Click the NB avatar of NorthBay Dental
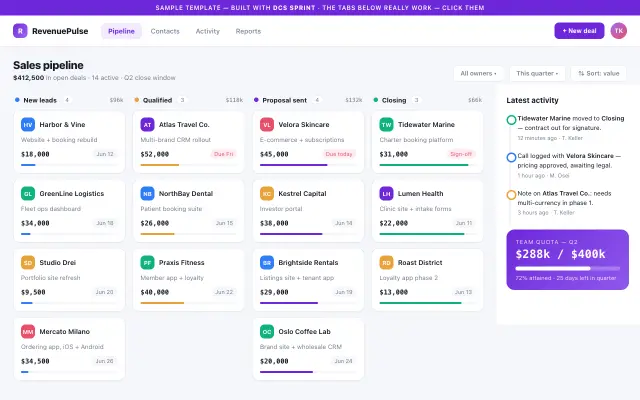 (x=147, y=193)
